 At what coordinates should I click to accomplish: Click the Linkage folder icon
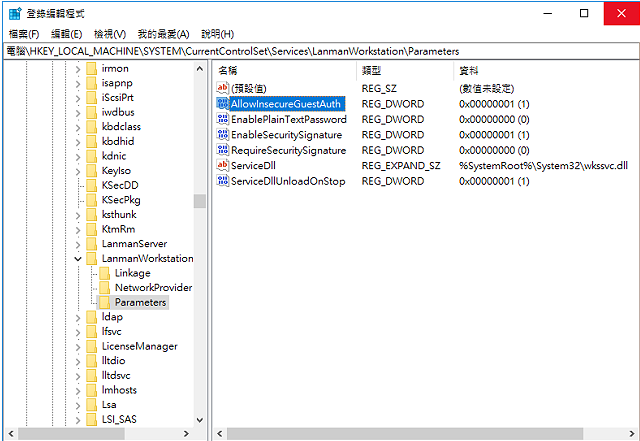click(105, 273)
